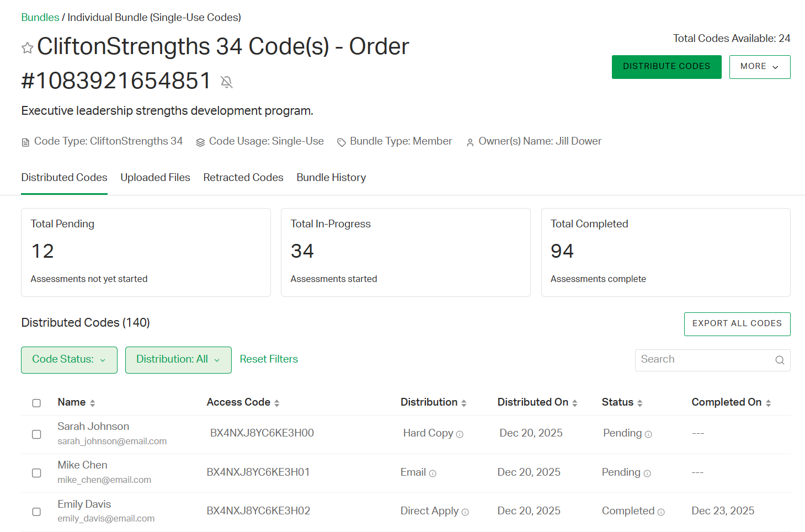805x532 pixels.
Task: Click EXPORT ALL CODES button
Action: click(737, 324)
